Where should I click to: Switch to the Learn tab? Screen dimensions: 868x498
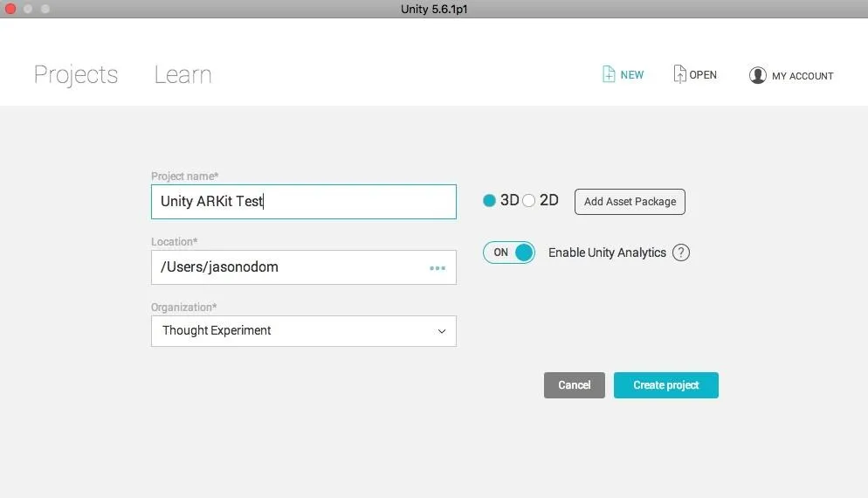183,75
